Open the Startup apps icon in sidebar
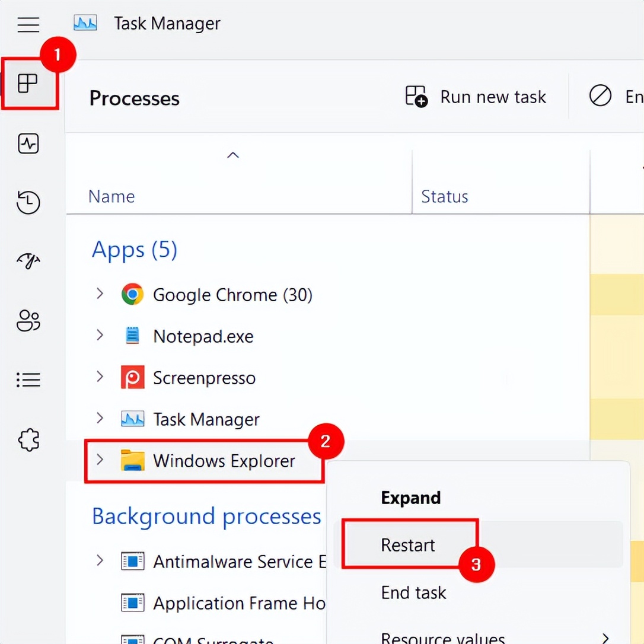 coord(28,261)
